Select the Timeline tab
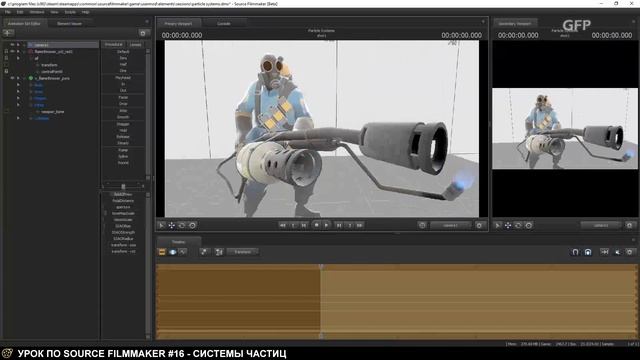 tap(178, 242)
